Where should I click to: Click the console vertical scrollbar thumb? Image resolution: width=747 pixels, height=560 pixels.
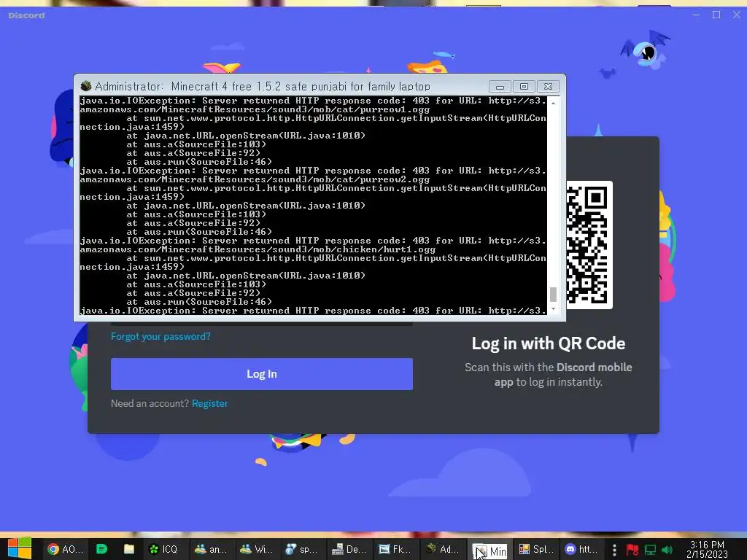[x=553, y=295]
